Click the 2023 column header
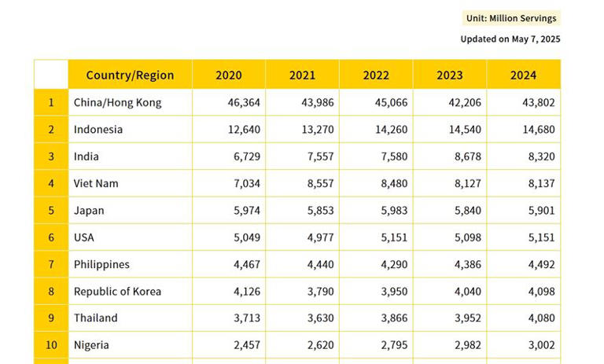This screenshot has height=364, width=604. point(449,75)
